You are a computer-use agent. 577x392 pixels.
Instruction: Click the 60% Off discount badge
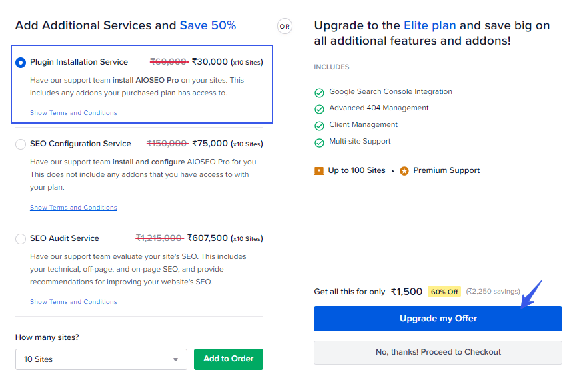(x=444, y=292)
